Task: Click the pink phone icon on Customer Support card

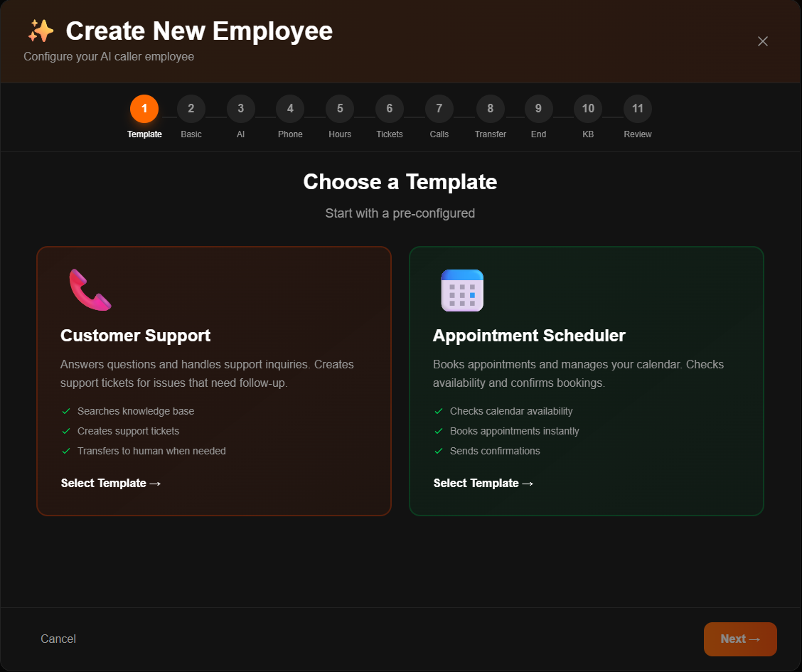Action: pos(90,290)
